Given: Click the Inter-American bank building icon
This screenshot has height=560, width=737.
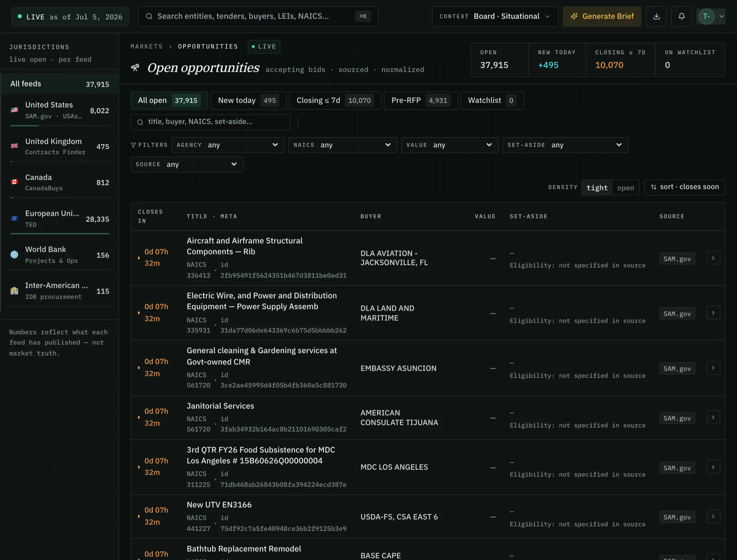Looking at the screenshot, I should [x=14, y=290].
